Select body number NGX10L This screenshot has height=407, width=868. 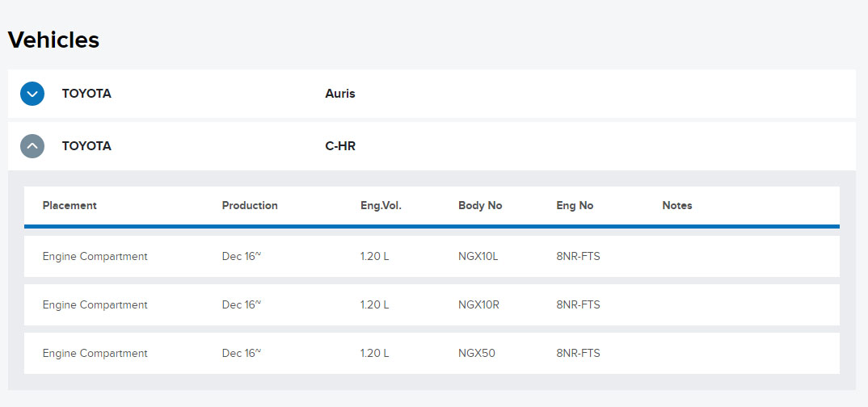(478, 257)
